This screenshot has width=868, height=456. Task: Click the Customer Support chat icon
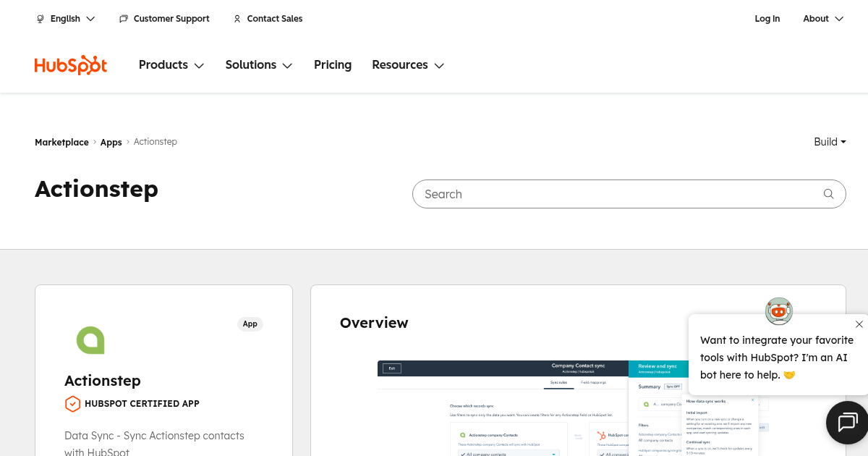[124, 19]
